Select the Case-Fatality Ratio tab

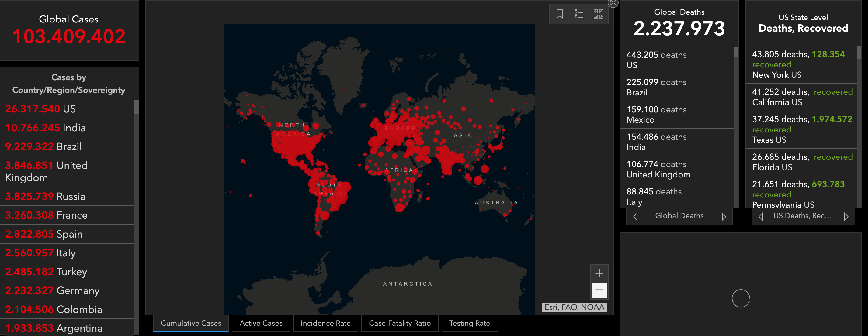point(399,323)
